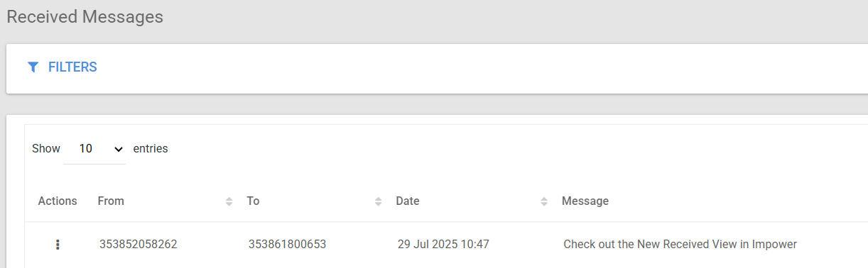Select recipient number 353861800653
The width and height of the screenshot is (868, 268).
click(x=287, y=245)
